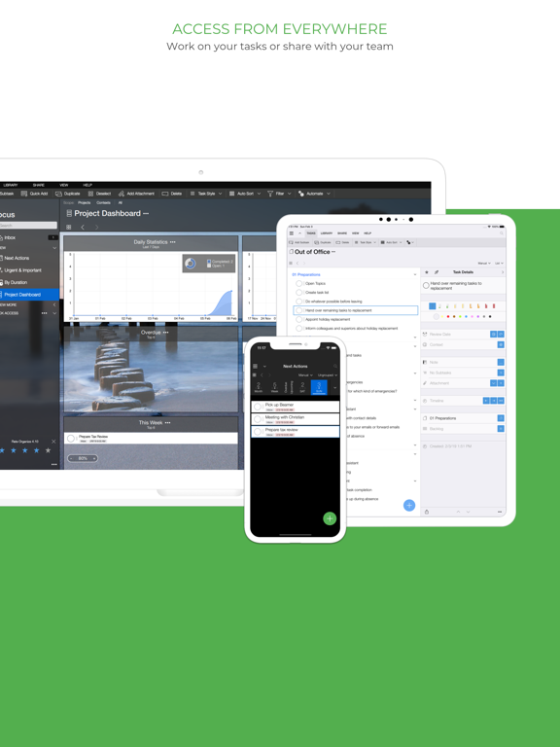The image size is (560, 747).
Task: Check off Prepare Tax Review on laptop
Action: tap(70, 439)
